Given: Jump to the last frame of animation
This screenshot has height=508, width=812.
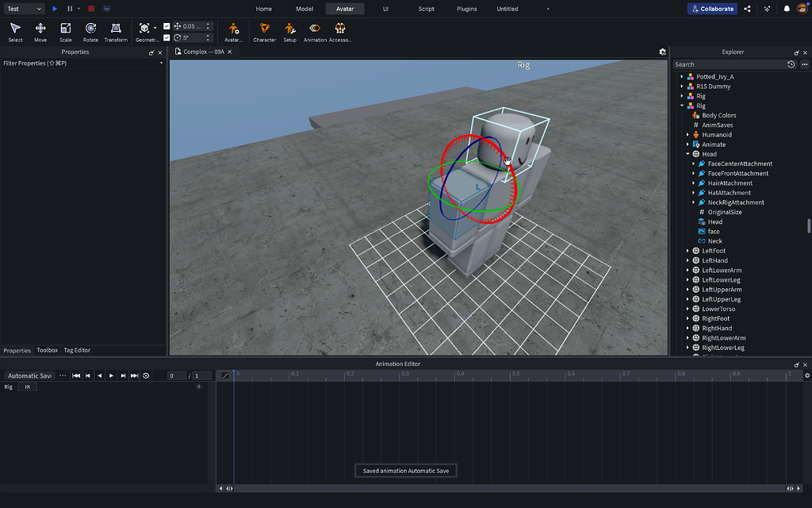Looking at the screenshot, I should (x=134, y=375).
